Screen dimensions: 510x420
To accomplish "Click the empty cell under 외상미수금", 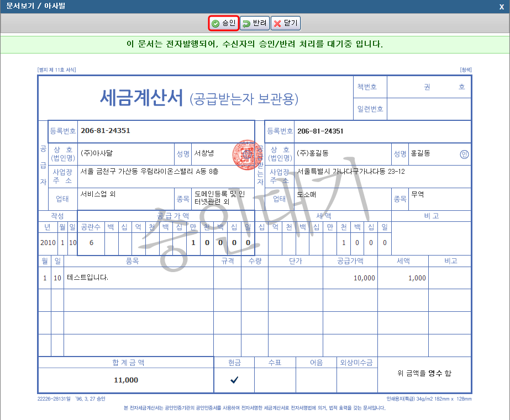I will 357,380.
